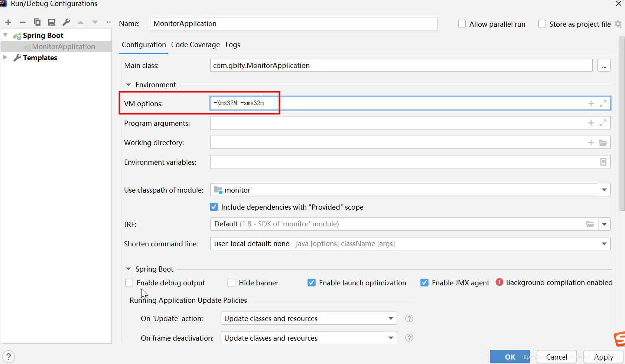Image resolution: width=625 pixels, height=364 pixels.
Task: Open edit templates wrench icon
Action: pyautogui.click(x=66, y=22)
